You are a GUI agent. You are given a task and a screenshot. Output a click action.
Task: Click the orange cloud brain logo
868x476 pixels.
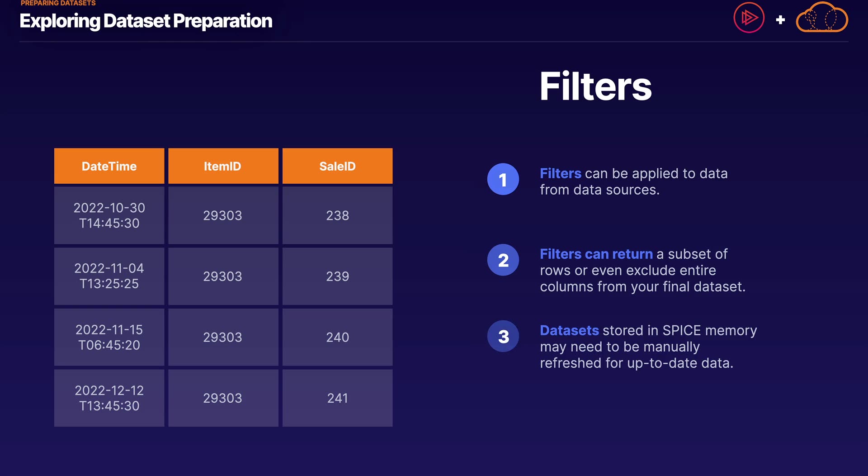pos(821,18)
